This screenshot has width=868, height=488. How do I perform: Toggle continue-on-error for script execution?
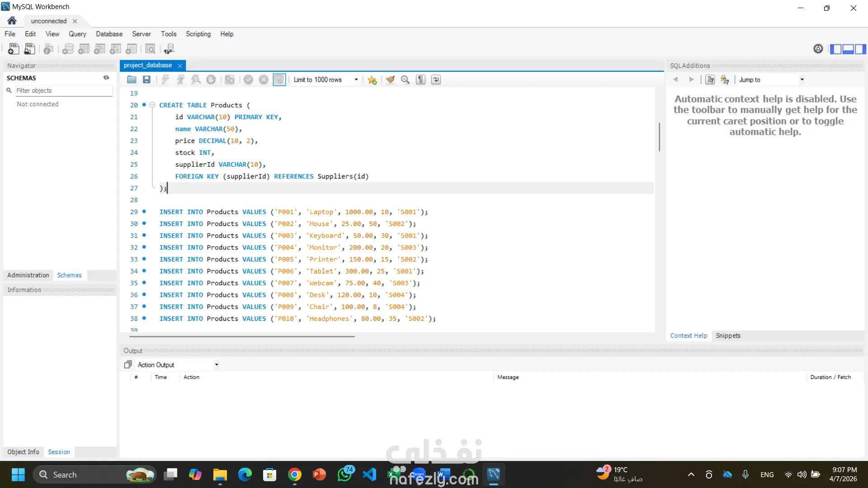point(230,80)
